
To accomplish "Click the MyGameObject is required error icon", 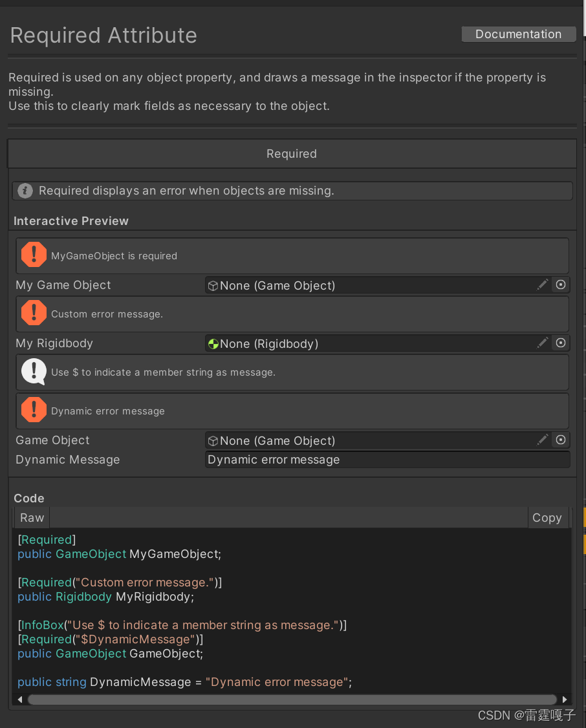I will coord(34,255).
